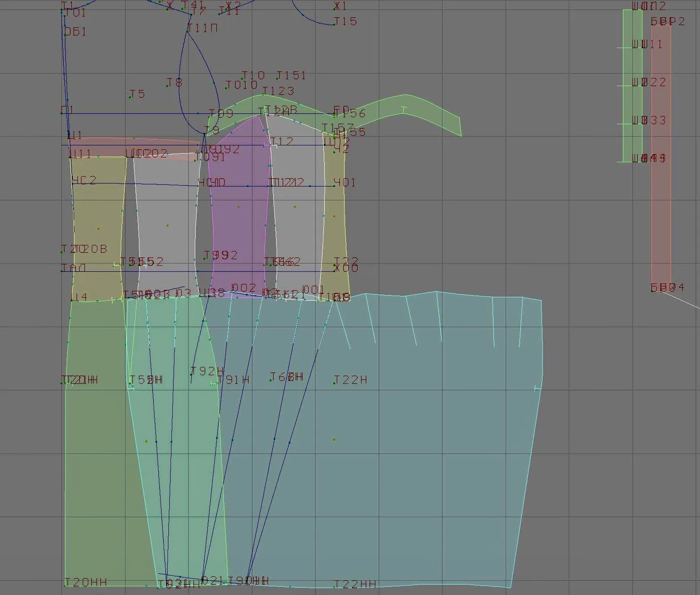
Task: Select the Ч01 point label
Action: click(345, 183)
